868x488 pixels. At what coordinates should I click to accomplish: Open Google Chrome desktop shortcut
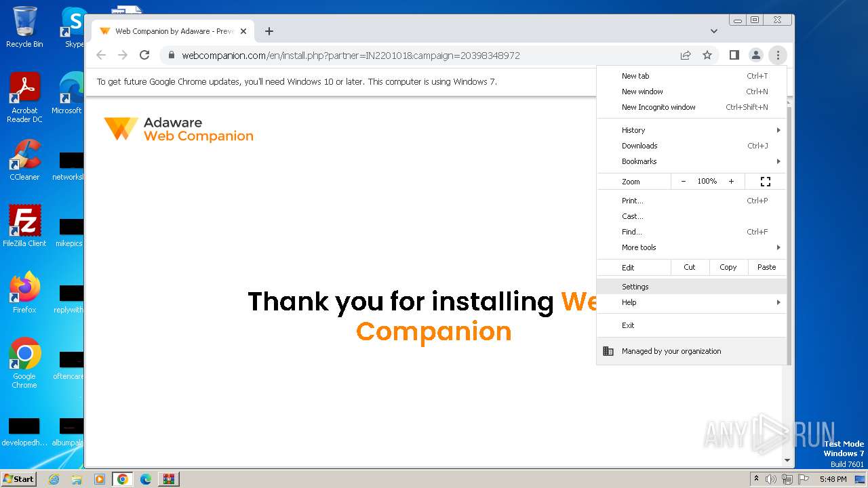click(x=24, y=363)
